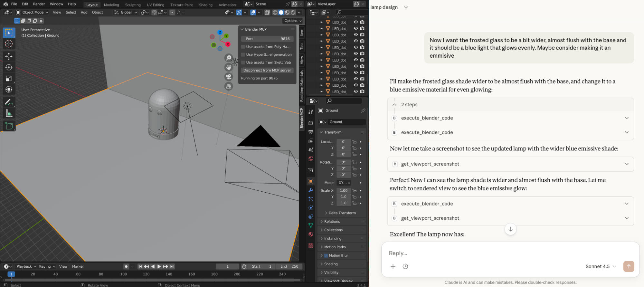Open the Render menu

39,4
